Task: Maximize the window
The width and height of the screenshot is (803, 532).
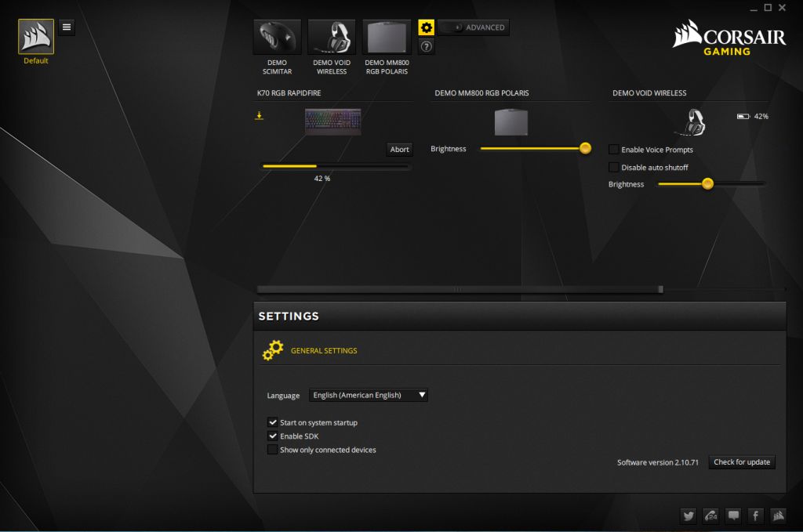Action: (768, 8)
